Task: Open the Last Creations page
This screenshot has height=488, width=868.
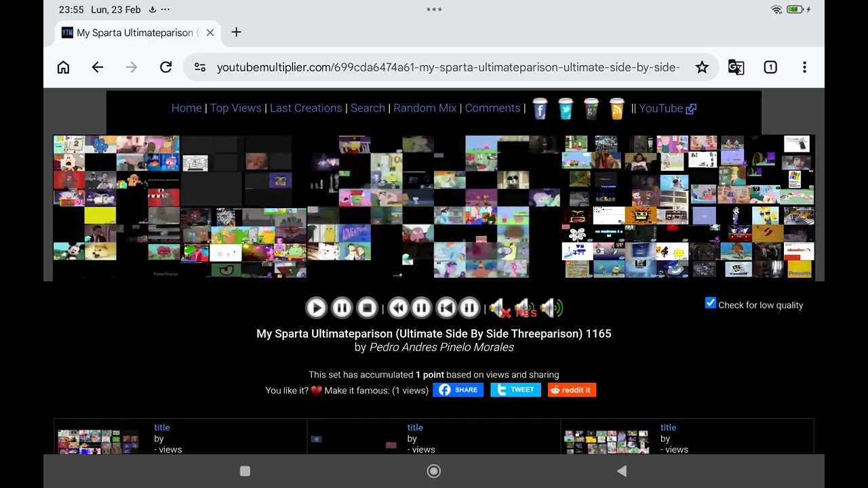Action: point(306,108)
